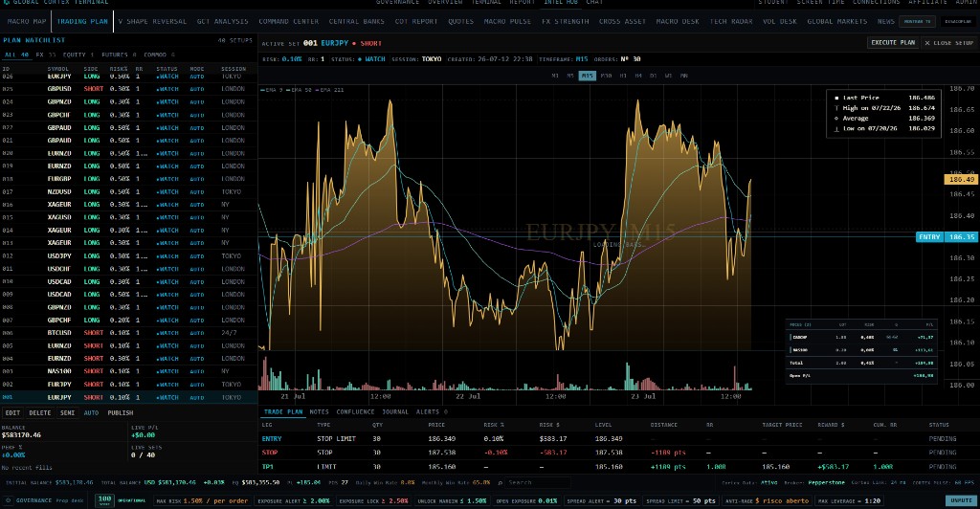This screenshot has width=980, height=509.
Task: Open Tech Radar tab
Action: point(730,21)
